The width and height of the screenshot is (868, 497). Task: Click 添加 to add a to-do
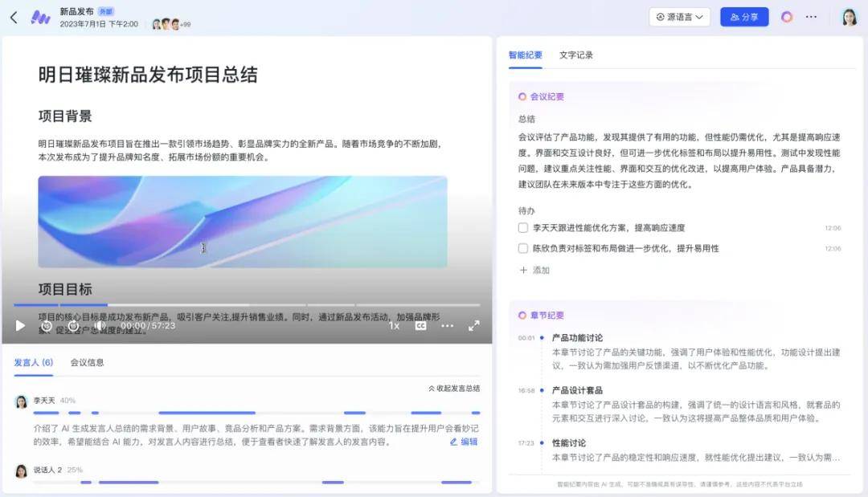click(x=534, y=271)
